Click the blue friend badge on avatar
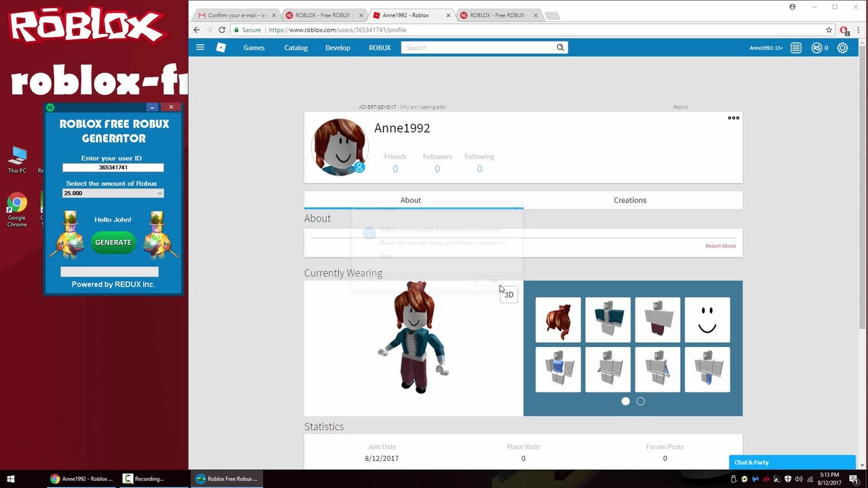The width and height of the screenshot is (868, 488). tap(359, 167)
